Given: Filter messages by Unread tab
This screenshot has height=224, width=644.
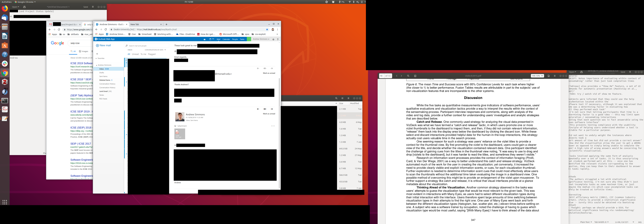Looking at the screenshot, I should (135, 54).
